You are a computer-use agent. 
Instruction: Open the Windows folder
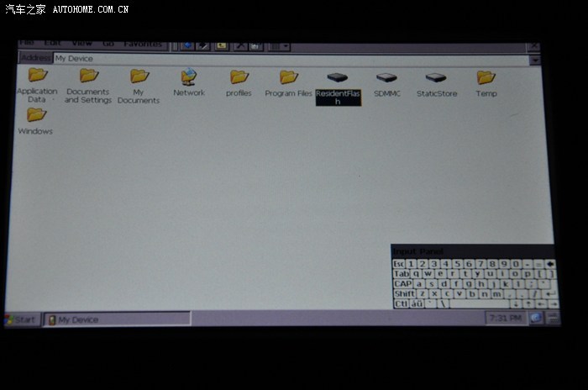36,116
